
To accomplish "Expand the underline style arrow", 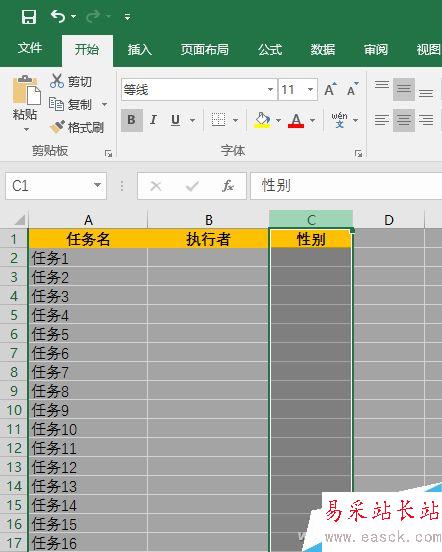I will pyautogui.click(x=192, y=120).
